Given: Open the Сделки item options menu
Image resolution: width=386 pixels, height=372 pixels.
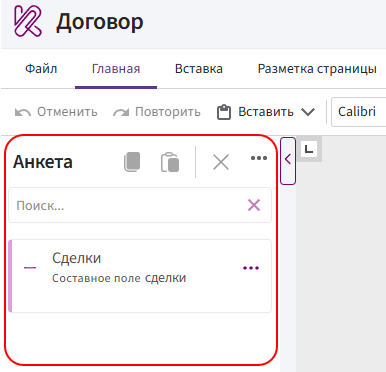Looking at the screenshot, I should point(251,268).
